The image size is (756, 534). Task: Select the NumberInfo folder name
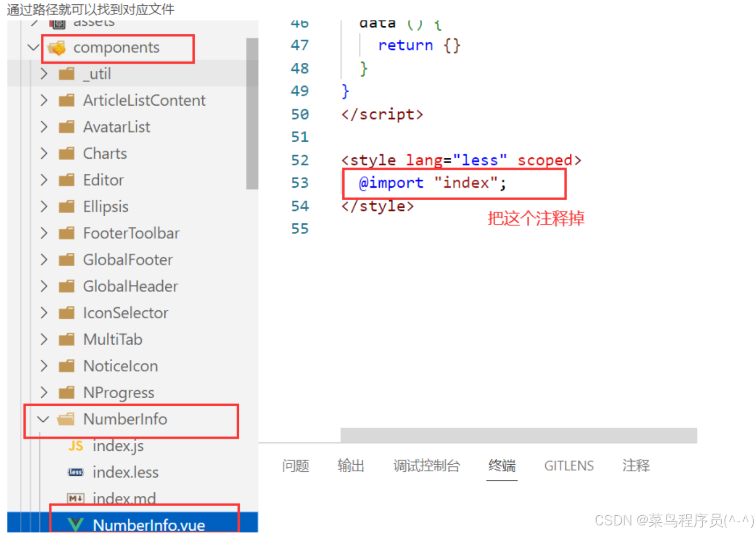click(125, 419)
